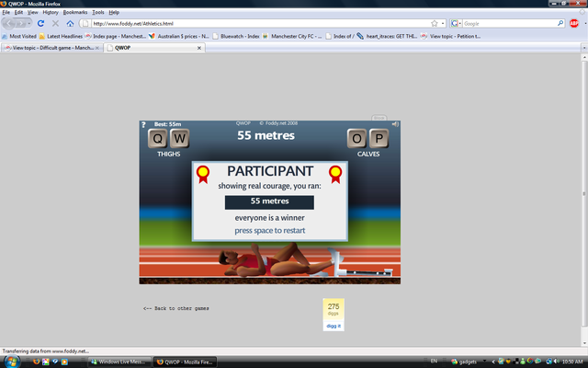Viewport: 588px width, 368px height.
Task: Open the View menu
Action: click(x=33, y=12)
